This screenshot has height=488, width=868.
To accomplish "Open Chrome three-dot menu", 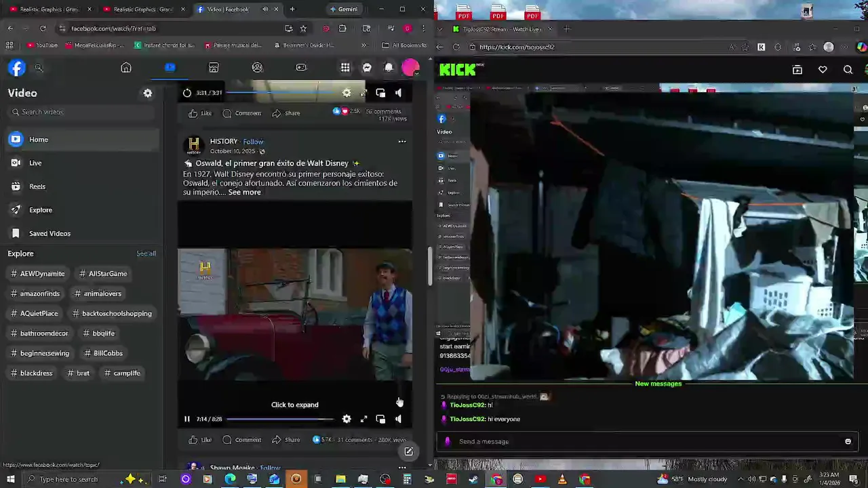I will point(424,28).
